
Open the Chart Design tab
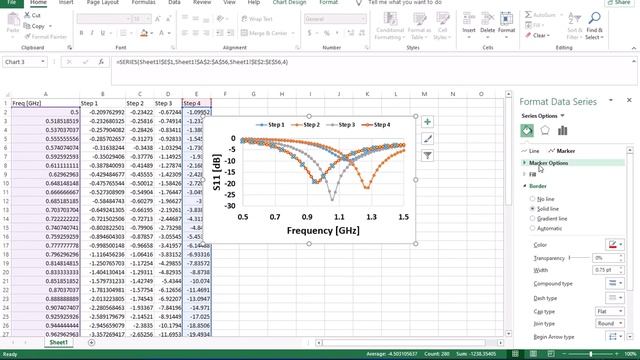point(289,2)
